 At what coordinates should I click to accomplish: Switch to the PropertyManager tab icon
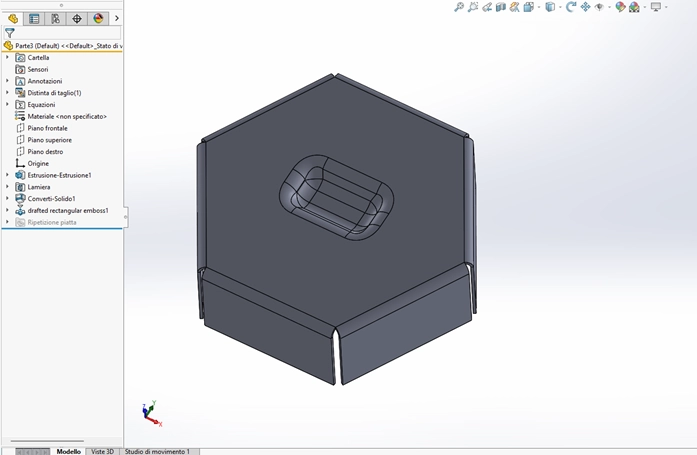pos(34,18)
